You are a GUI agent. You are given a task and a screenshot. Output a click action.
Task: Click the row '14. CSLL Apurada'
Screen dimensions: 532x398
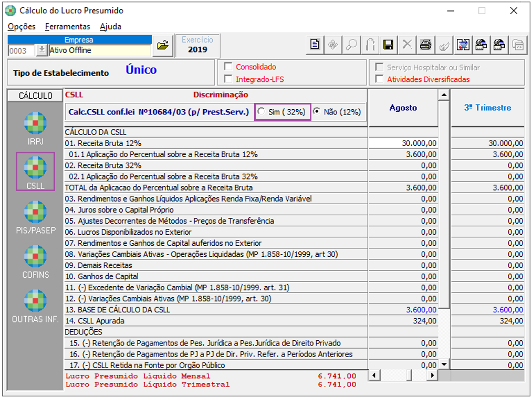[x=216, y=321]
